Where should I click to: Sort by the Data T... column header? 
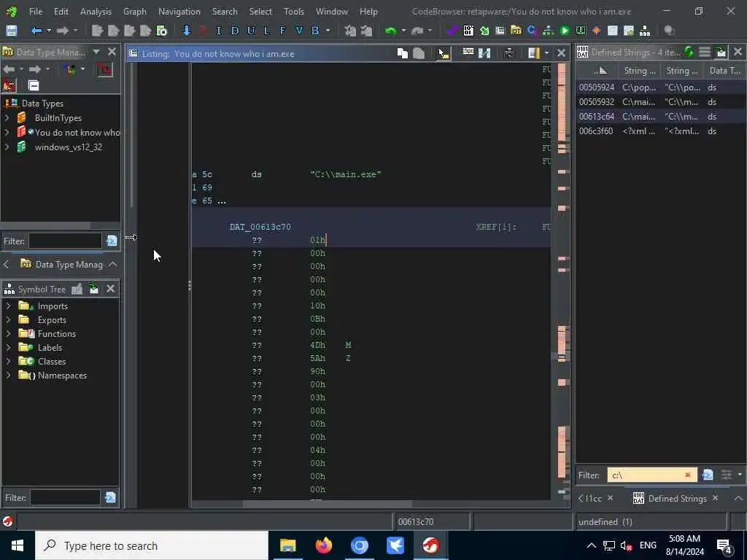pos(725,71)
